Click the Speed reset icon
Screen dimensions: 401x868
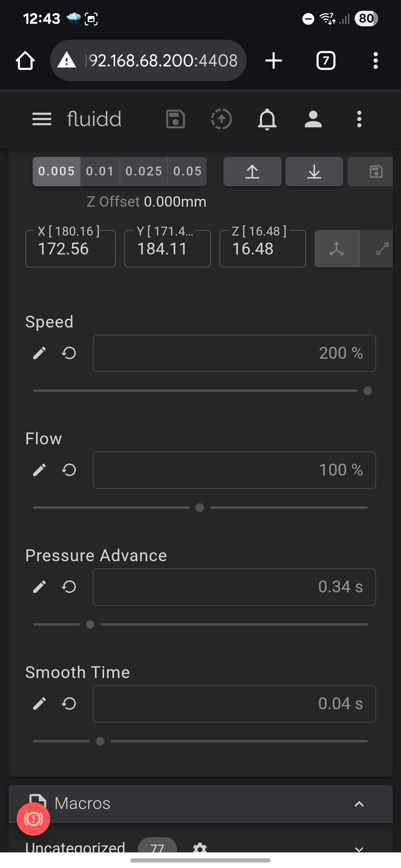tap(69, 353)
